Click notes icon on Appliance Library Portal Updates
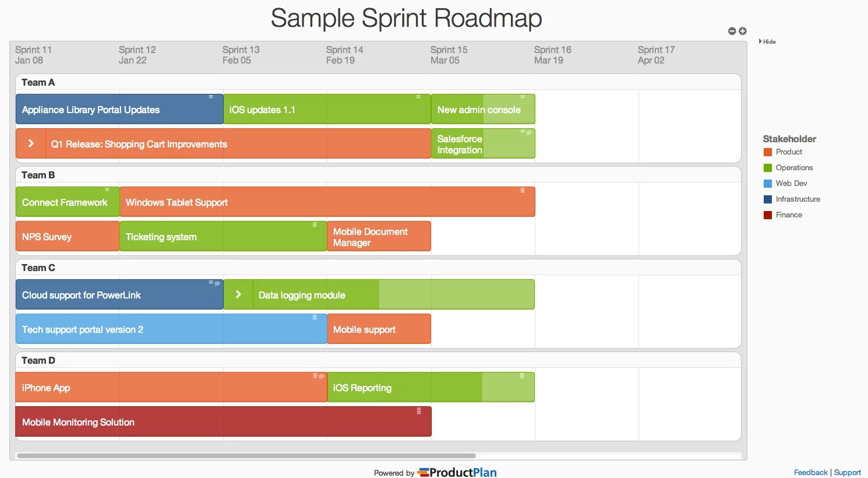The image size is (868, 478). 211,97
